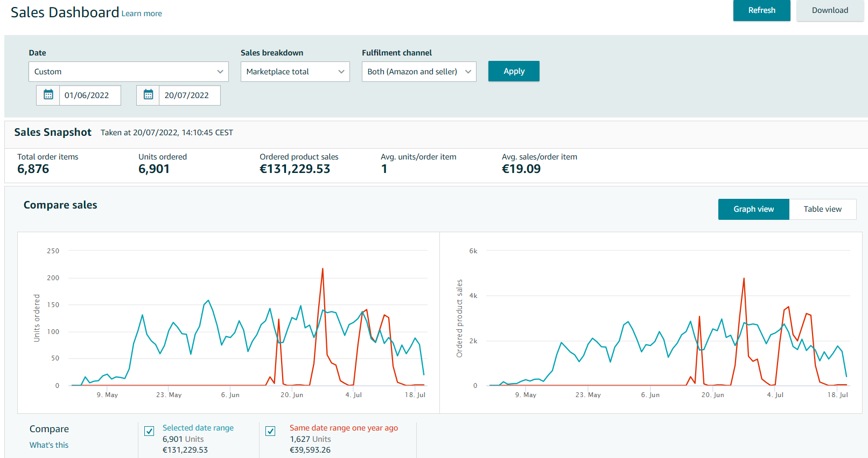Image resolution: width=868 pixels, height=458 pixels.
Task: Open the Sales breakdown dropdown
Action: [x=295, y=72]
